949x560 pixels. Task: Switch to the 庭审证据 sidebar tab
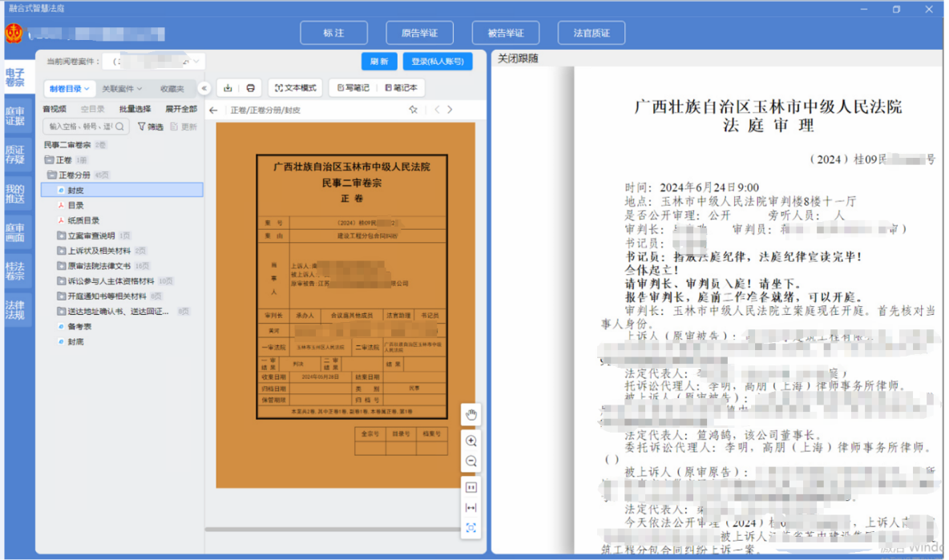pos(15,116)
